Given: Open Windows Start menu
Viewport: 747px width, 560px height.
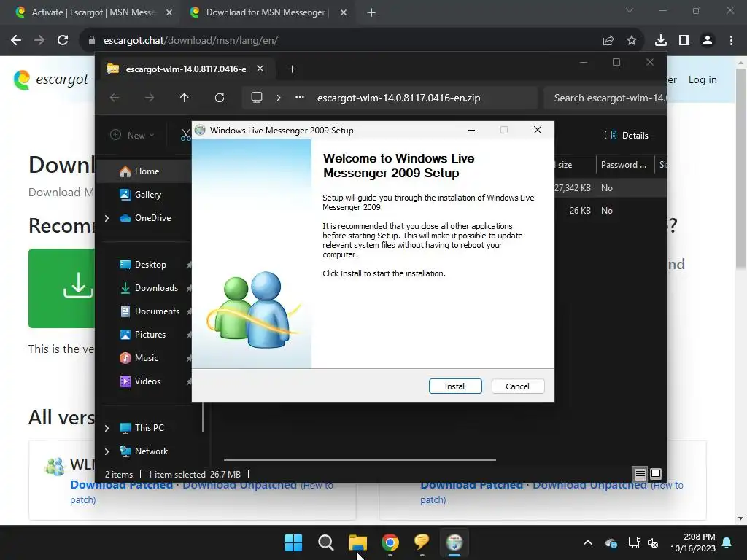Looking at the screenshot, I should [293, 542].
